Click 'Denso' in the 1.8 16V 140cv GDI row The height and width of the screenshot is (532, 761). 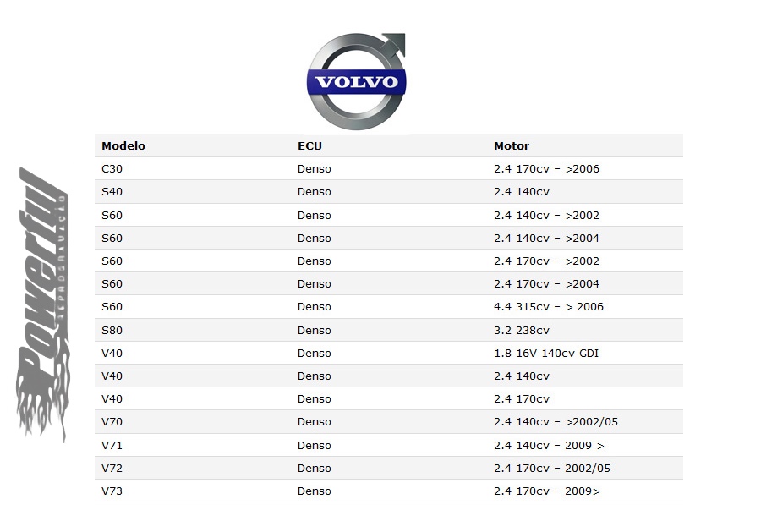tap(315, 354)
